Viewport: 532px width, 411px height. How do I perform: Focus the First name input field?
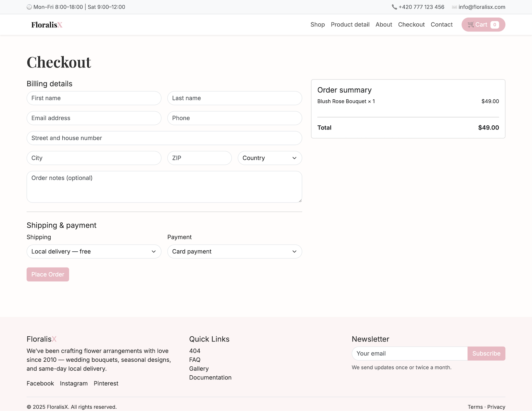(x=94, y=98)
